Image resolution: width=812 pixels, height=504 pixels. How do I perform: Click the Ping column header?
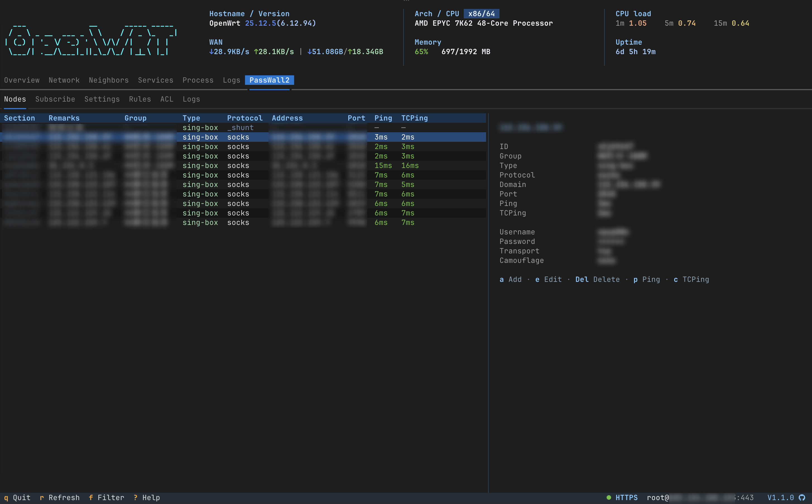pyautogui.click(x=383, y=118)
